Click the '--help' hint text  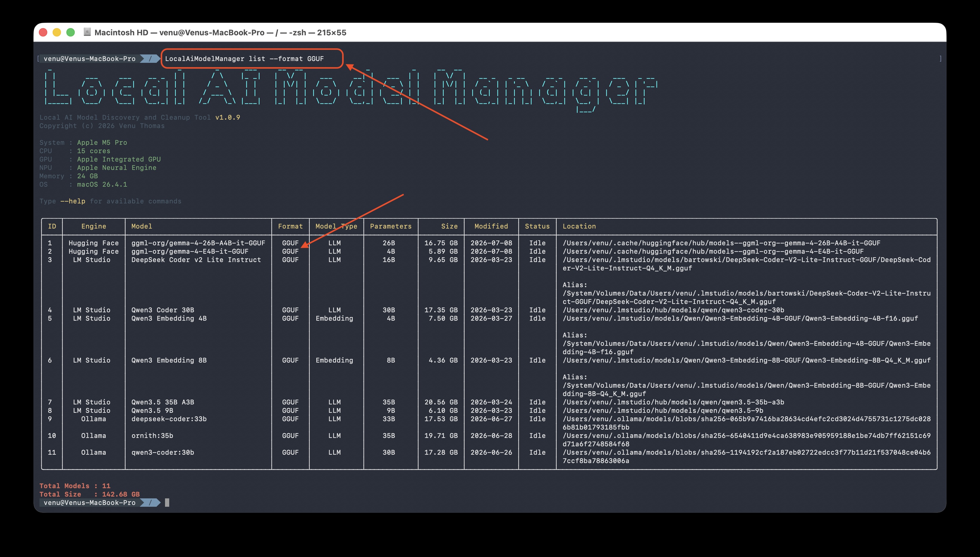pyautogui.click(x=73, y=201)
